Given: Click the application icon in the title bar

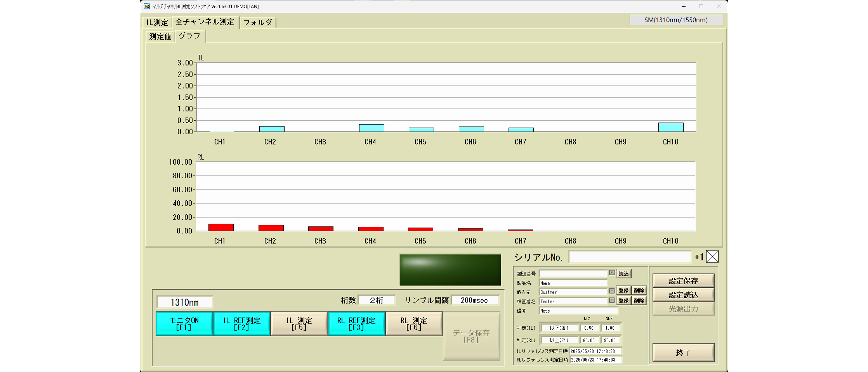Looking at the screenshot, I should 147,6.
